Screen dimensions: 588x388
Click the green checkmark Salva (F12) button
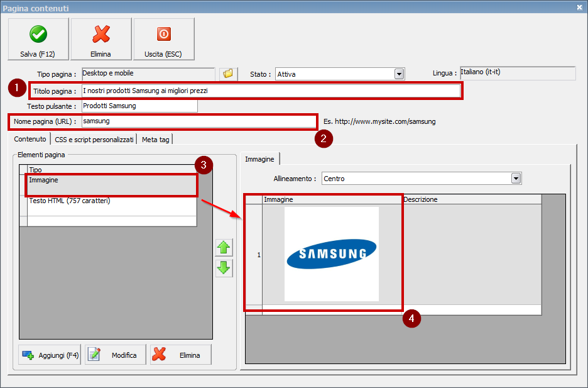(38, 39)
